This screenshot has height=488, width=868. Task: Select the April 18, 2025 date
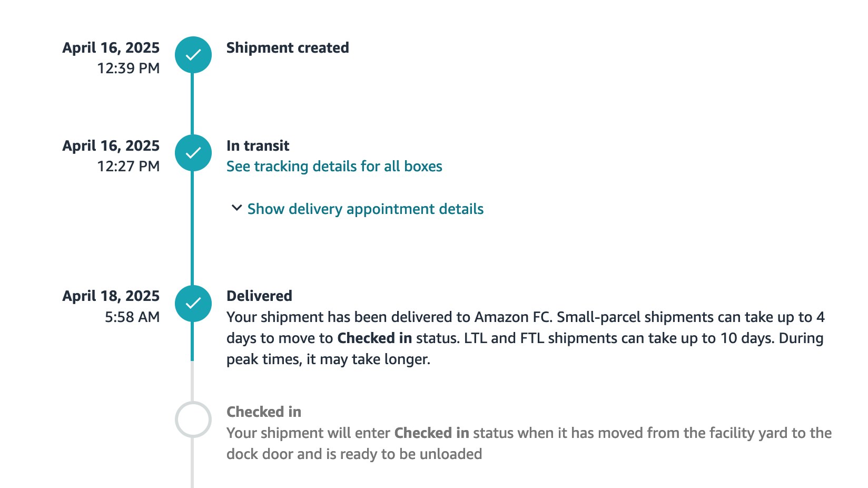pyautogui.click(x=111, y=296)
